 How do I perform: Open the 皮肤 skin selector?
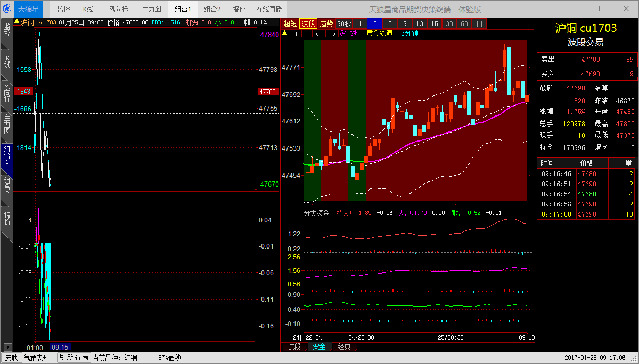point(11,358)
